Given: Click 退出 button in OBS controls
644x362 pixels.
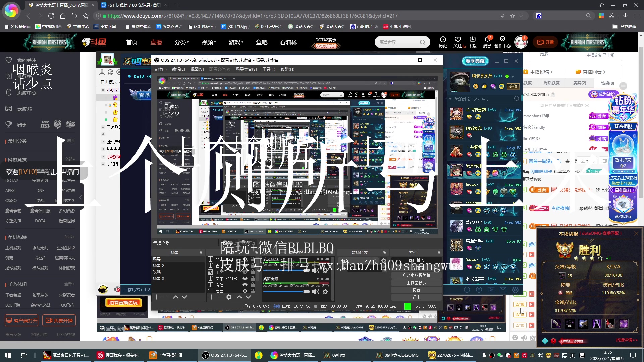Looking at the screenshot, I should 416,297.
